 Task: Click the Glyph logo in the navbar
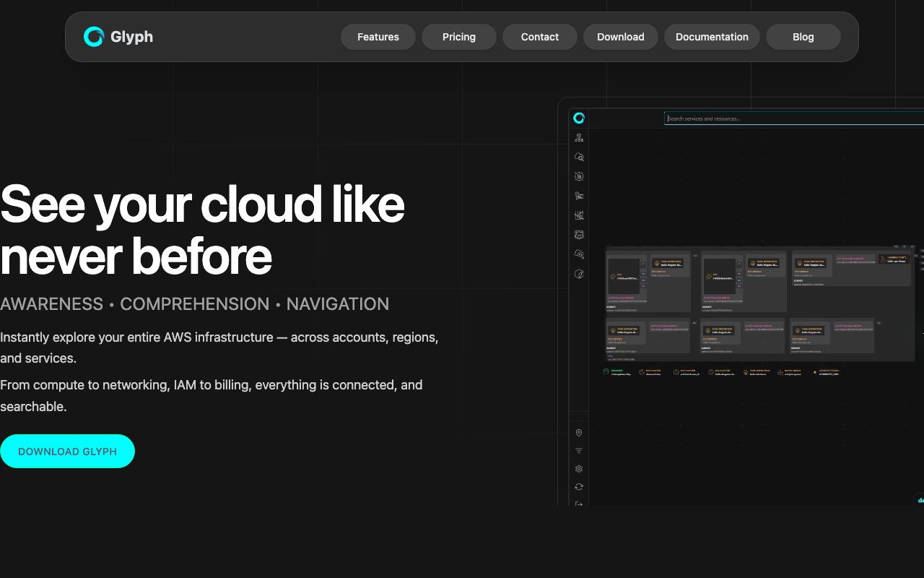point(94,37)
